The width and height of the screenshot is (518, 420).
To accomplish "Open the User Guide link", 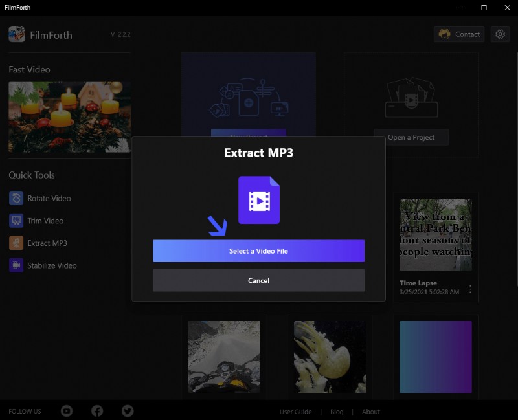I will click(295, 411).
